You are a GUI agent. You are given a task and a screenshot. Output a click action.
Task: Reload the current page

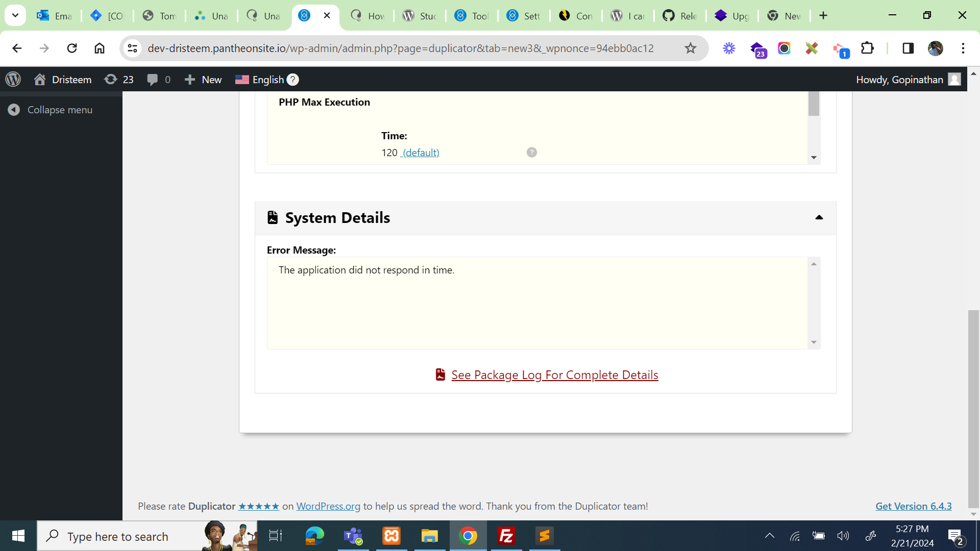coord(72,48)
